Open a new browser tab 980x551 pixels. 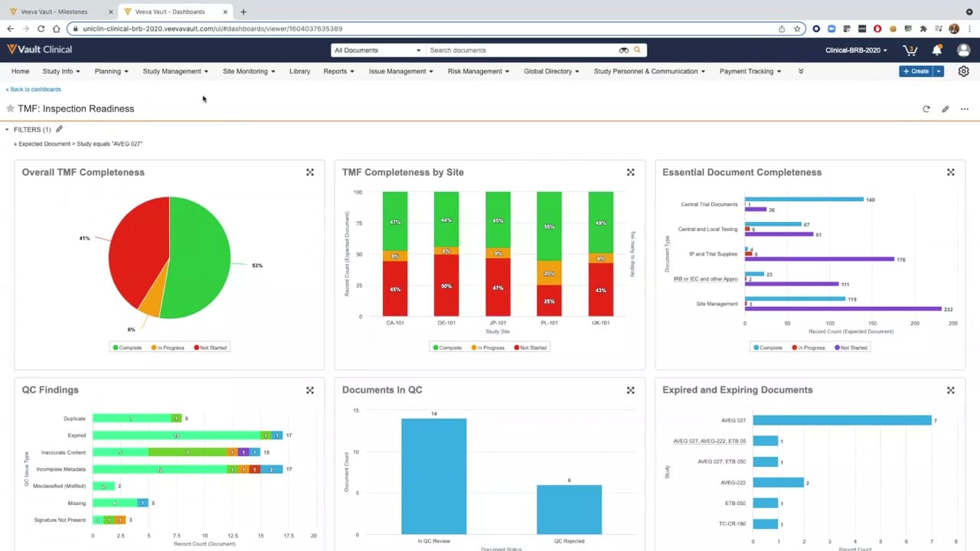[x=243, y=11]
